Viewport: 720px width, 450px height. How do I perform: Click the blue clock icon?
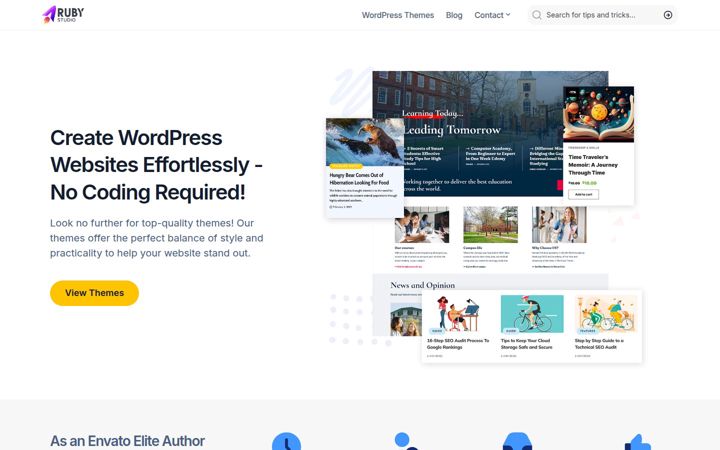click(x=286, y=441)
